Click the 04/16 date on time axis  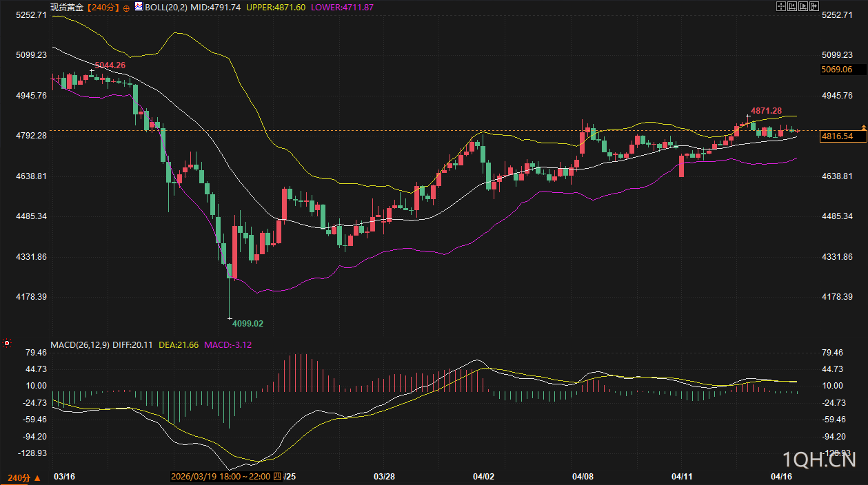[781, 477]
